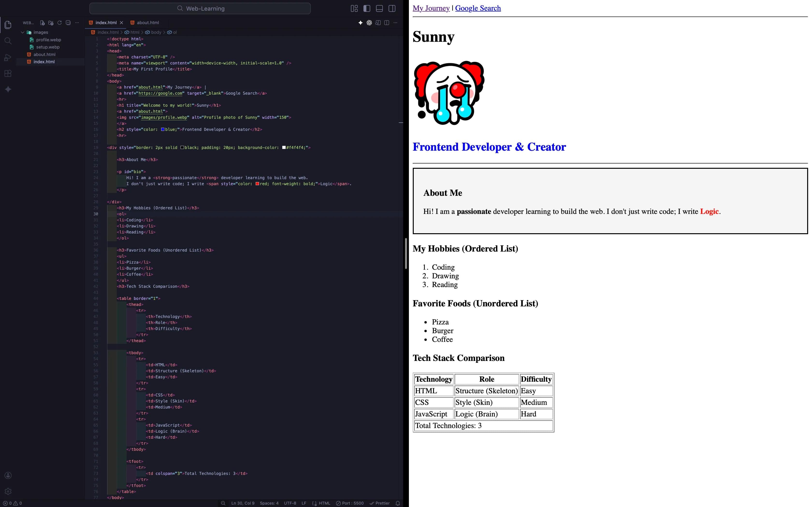Click the Google Search link in preview

tap(478, 8)
